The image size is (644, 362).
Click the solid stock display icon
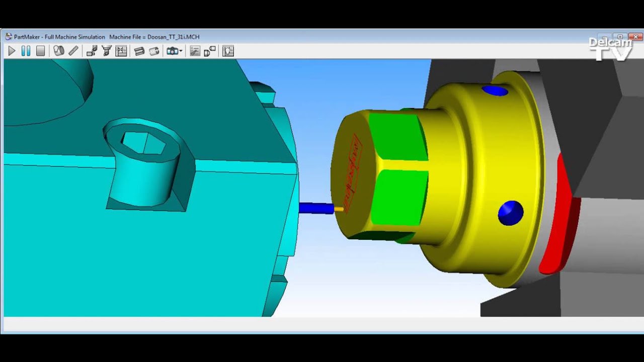pyautogui.click(x=139, y=51)
